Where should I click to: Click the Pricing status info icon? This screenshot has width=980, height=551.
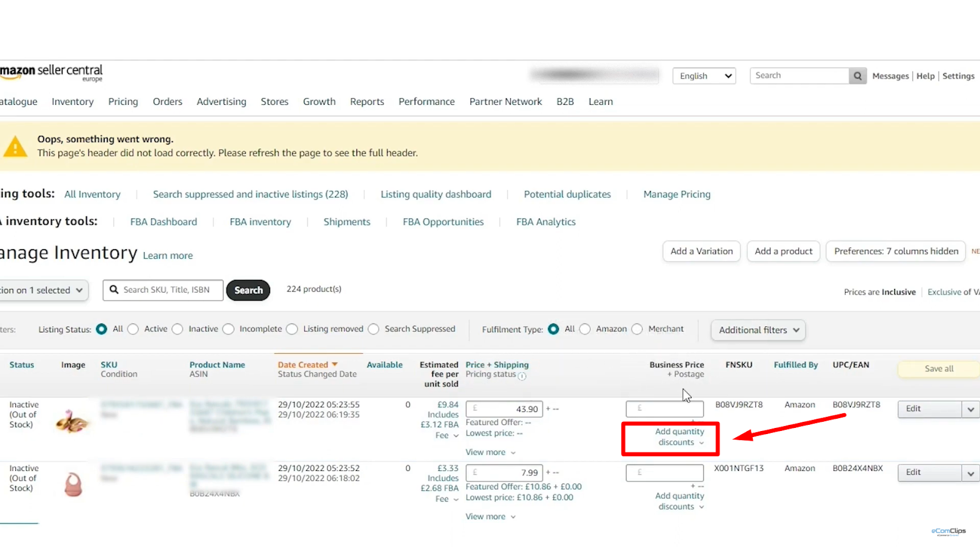(x=522, y=377)
